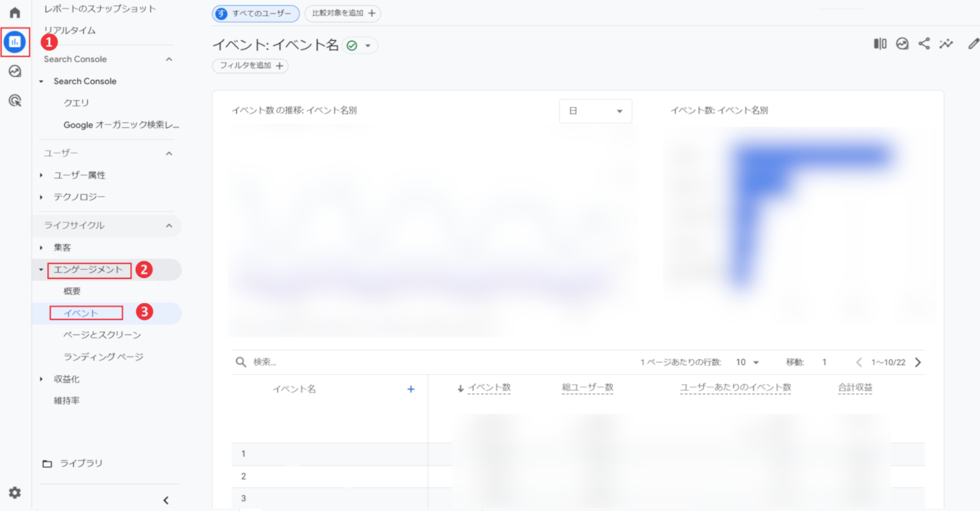Image resolution: width=980 pixels, height=511 pixels.
Task: Open rows per page dropdown showing 10
Action: (748, 362)
